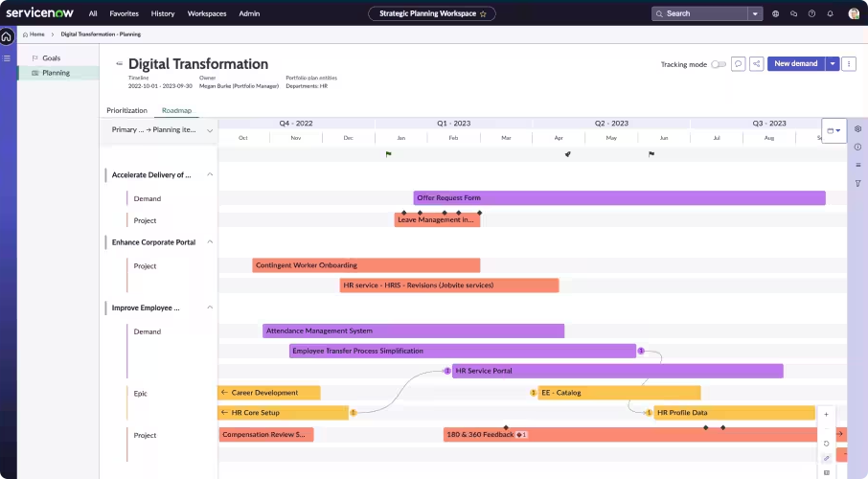868x479 pixels.
Task: Click the zoom in plus icon
Action: pyautogui.click(x=826, y=415)
